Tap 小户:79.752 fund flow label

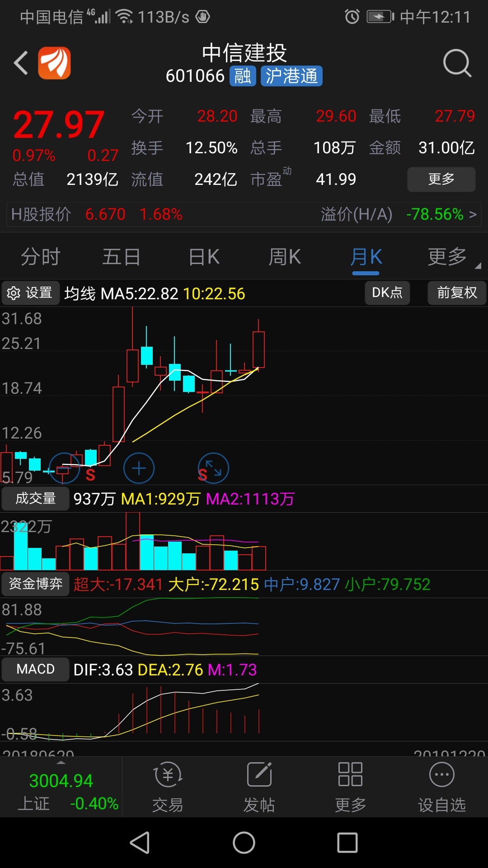pyautogui.click(x=388, y=585)
